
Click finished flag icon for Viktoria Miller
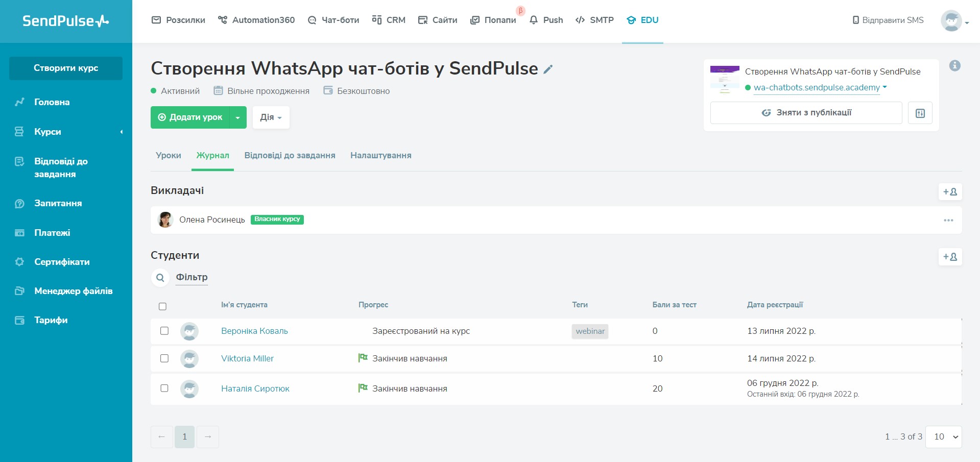tap(363, 358)
